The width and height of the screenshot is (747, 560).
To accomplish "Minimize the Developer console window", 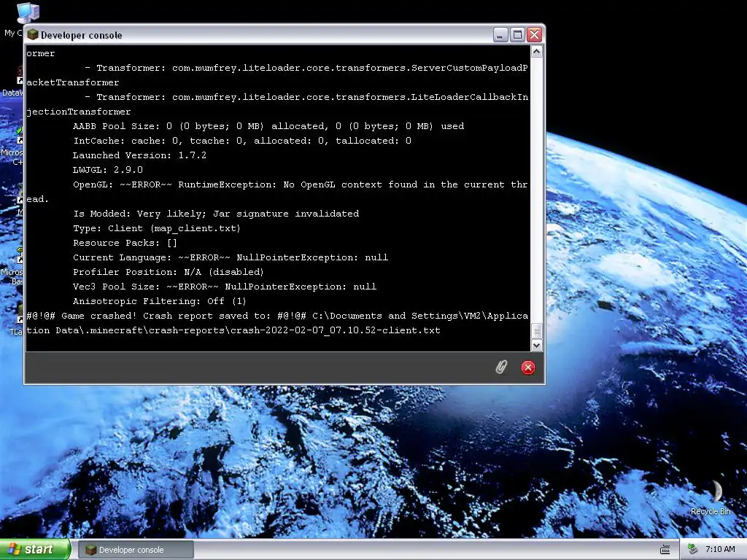I will [x=500, y=35].
